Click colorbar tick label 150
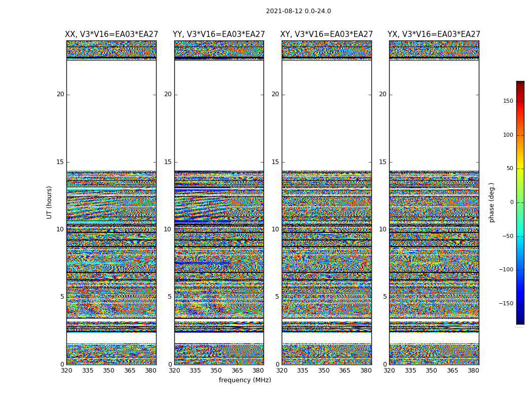The width and height of the screenshot is (532, 405). tap(508, 101)
